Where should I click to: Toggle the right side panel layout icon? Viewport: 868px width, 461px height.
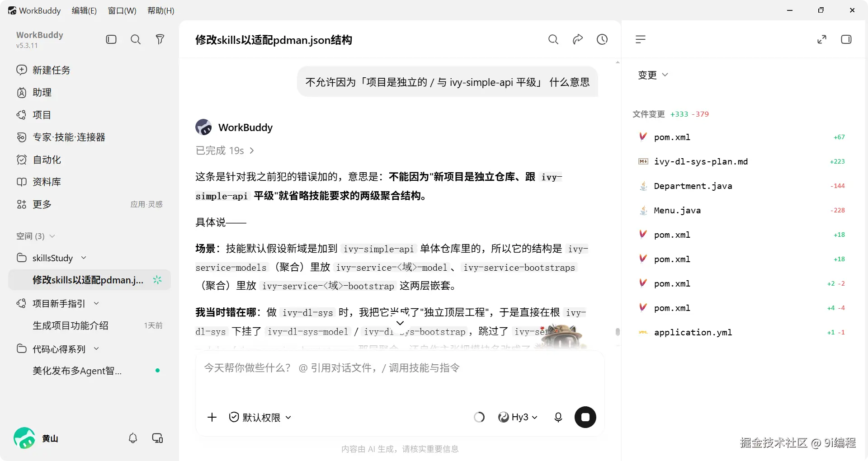click(846, 39)
